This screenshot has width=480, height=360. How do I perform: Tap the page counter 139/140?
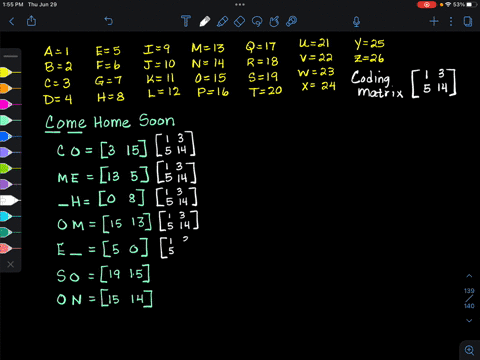(469, 298)
